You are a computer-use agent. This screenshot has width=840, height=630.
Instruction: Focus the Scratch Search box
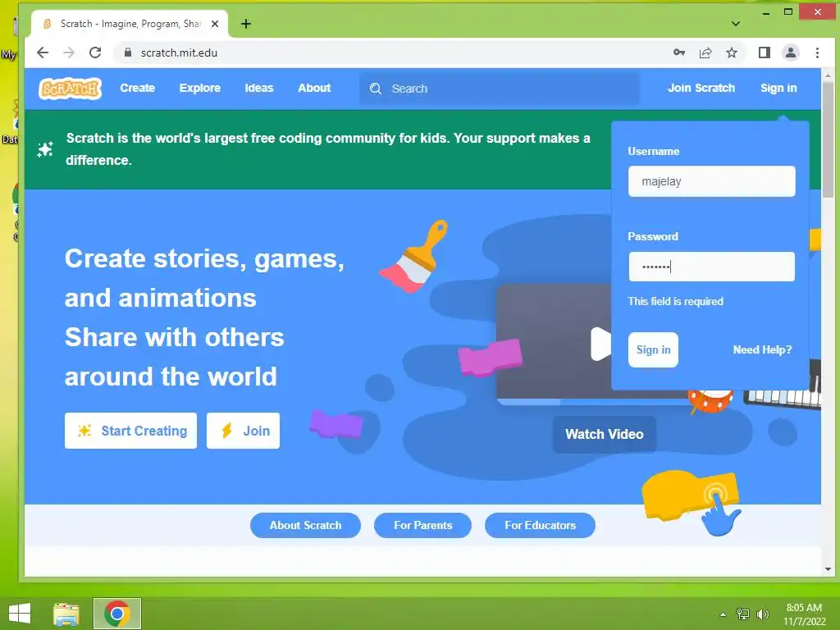point(500,89)
